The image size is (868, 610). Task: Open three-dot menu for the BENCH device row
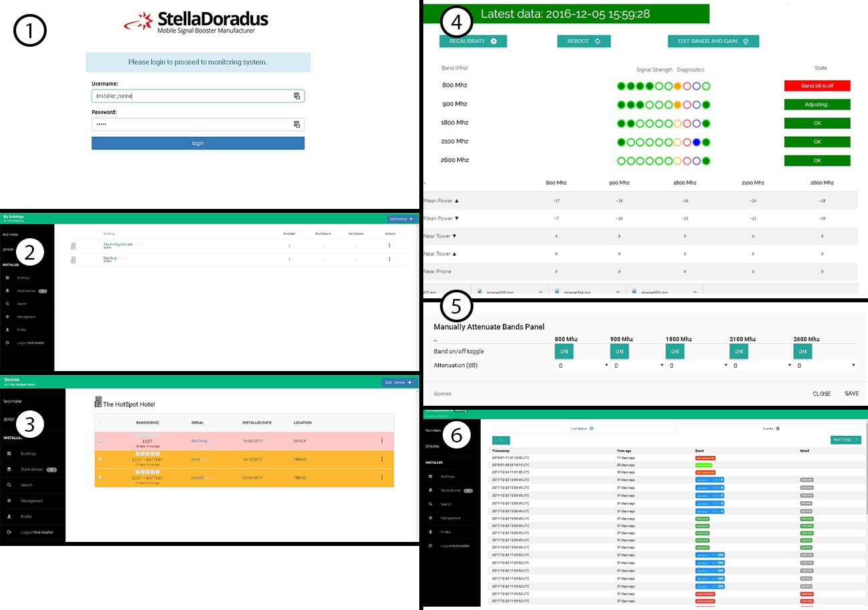tap(382, 440)
